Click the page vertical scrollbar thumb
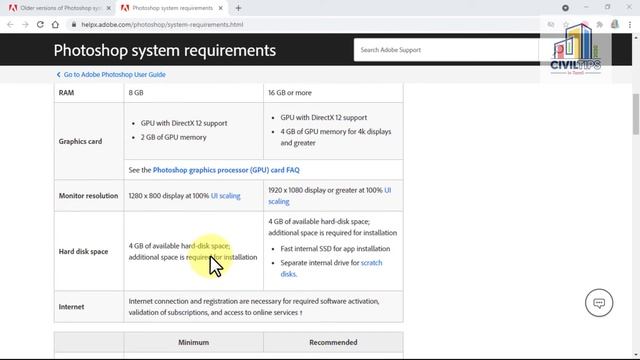Viewport: 640px width, 360px height. tap(636, 113)
